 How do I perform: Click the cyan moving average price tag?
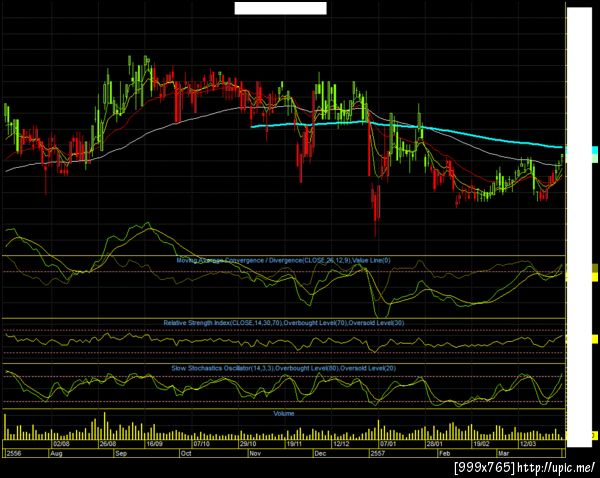(x=595, y=150)
